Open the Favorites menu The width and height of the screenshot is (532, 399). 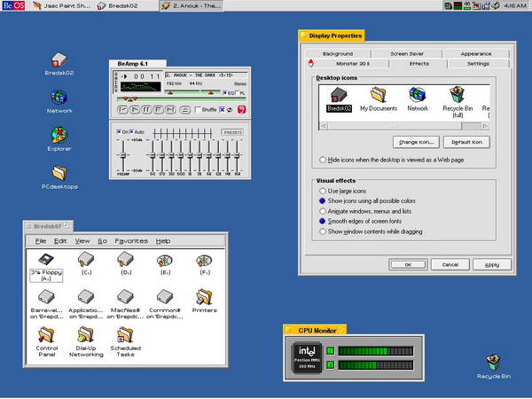point(131,241)
